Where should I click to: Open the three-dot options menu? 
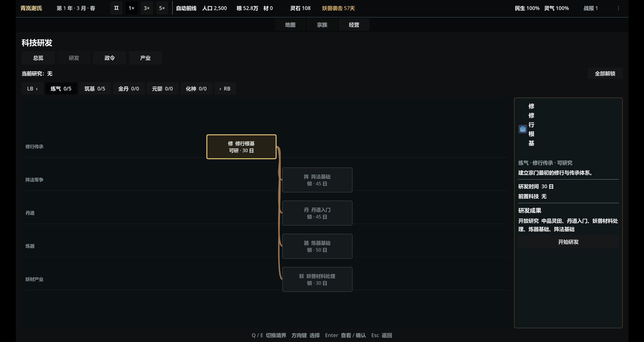point(618,8)
